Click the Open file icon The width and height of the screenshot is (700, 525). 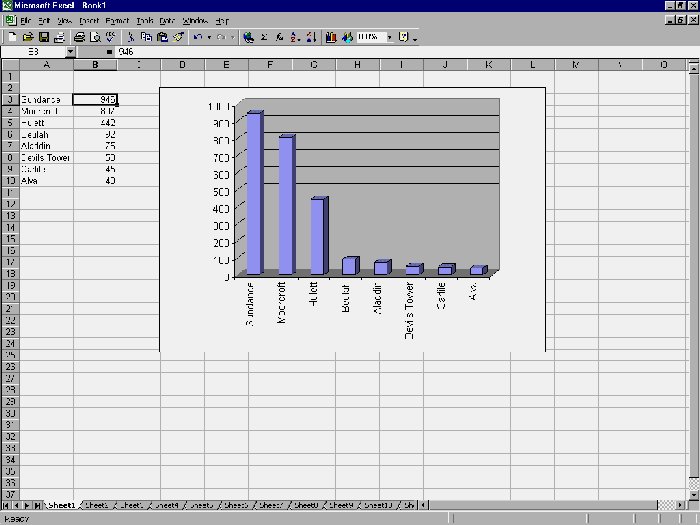tap(28, 37)
